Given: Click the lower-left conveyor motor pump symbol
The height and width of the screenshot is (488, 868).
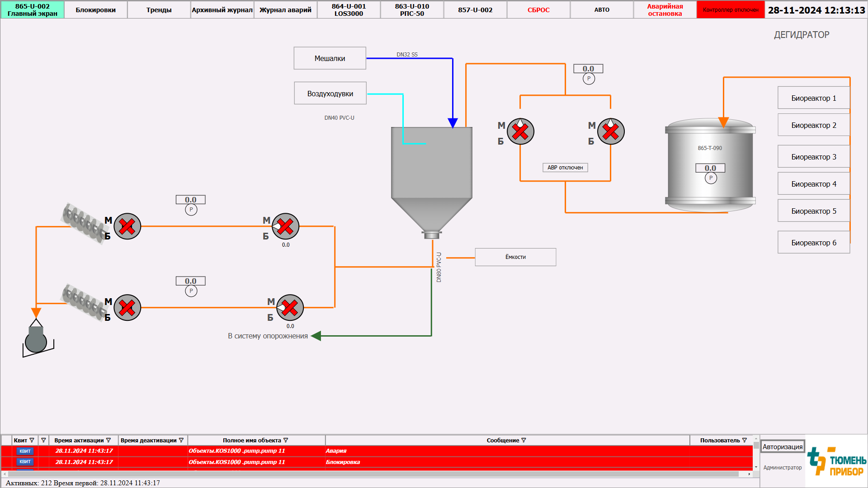Looking at the screenshot, I should 127,308.
